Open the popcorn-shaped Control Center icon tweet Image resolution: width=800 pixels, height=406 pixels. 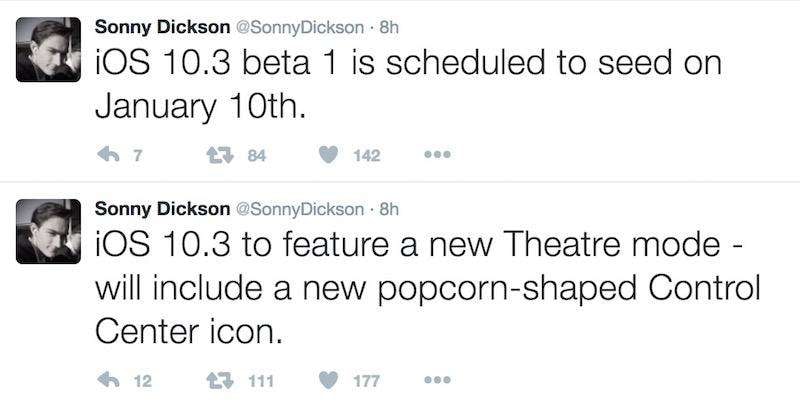tap(420, 290)
